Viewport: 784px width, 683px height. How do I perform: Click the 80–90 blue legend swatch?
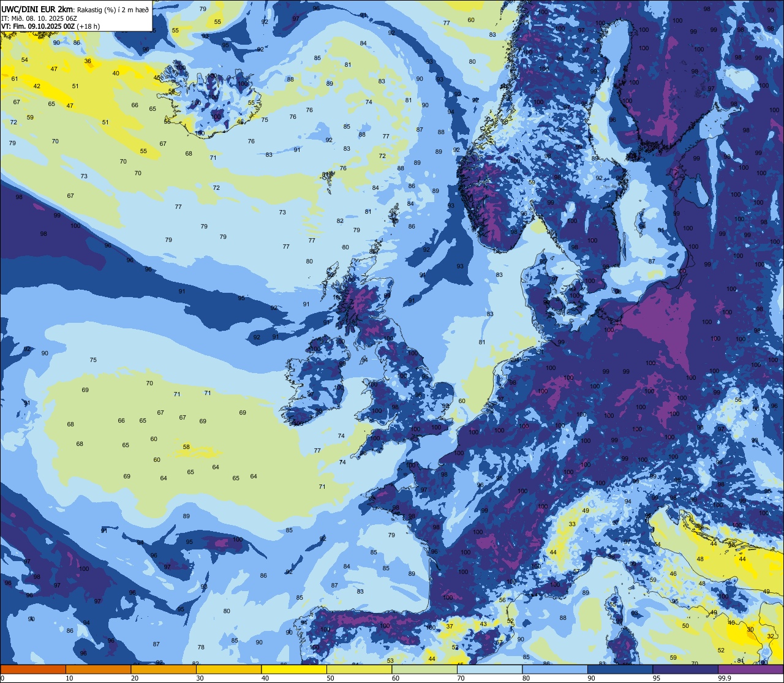tap(555, 669)
